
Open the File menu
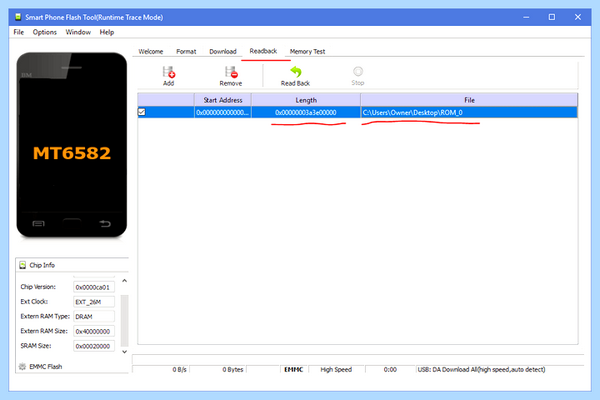(x=18, y=32)
